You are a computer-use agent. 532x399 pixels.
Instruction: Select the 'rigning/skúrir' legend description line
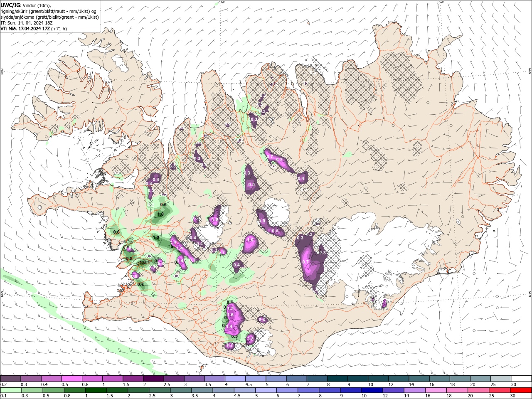click(49, 11)
